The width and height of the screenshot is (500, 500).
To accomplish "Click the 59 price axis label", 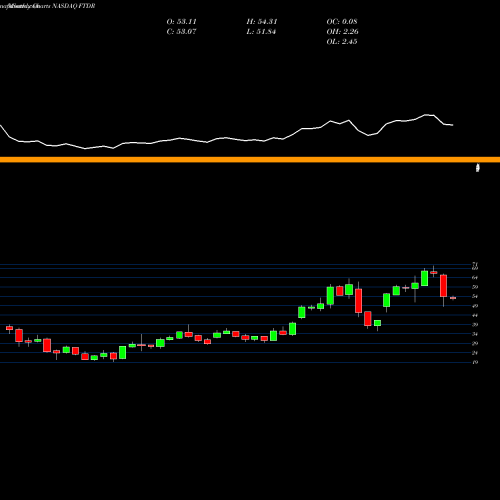I will click(x=475, y=287).
